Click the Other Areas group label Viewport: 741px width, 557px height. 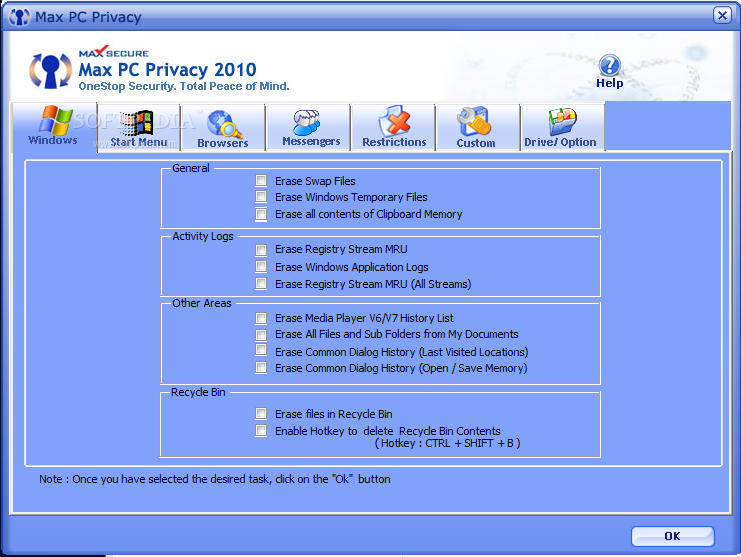[202, 303]
